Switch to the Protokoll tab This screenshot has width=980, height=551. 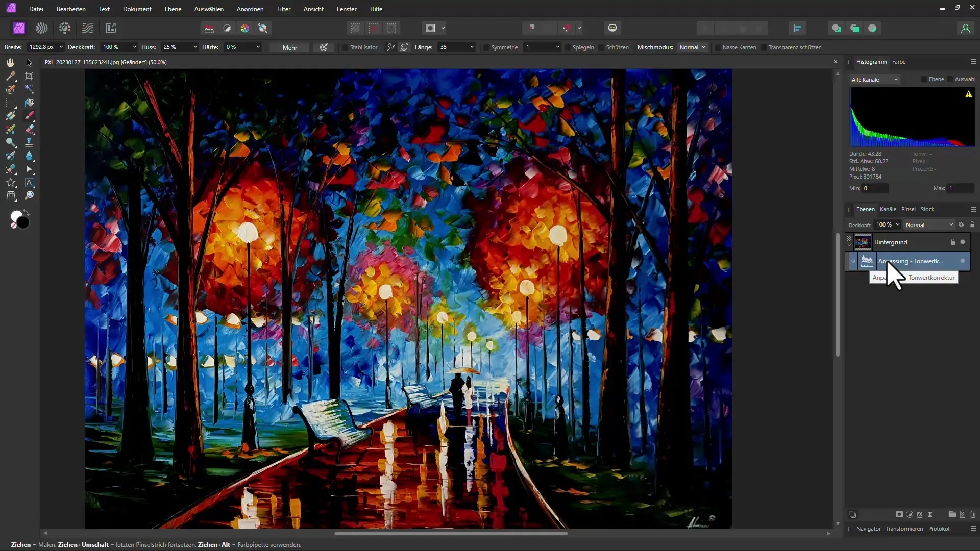pos(939,529)
